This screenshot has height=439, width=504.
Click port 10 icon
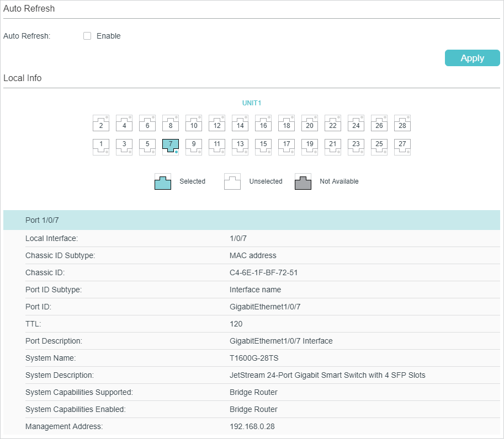(194, 124)
